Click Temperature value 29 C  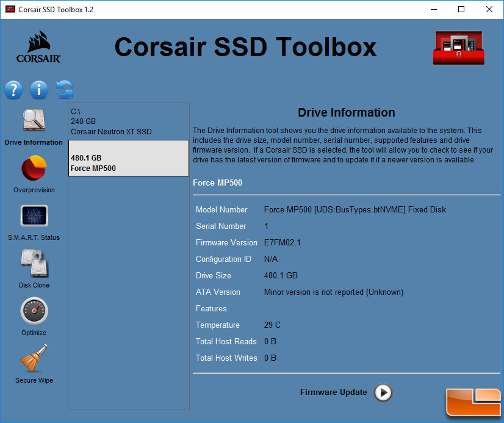[272, 325]
